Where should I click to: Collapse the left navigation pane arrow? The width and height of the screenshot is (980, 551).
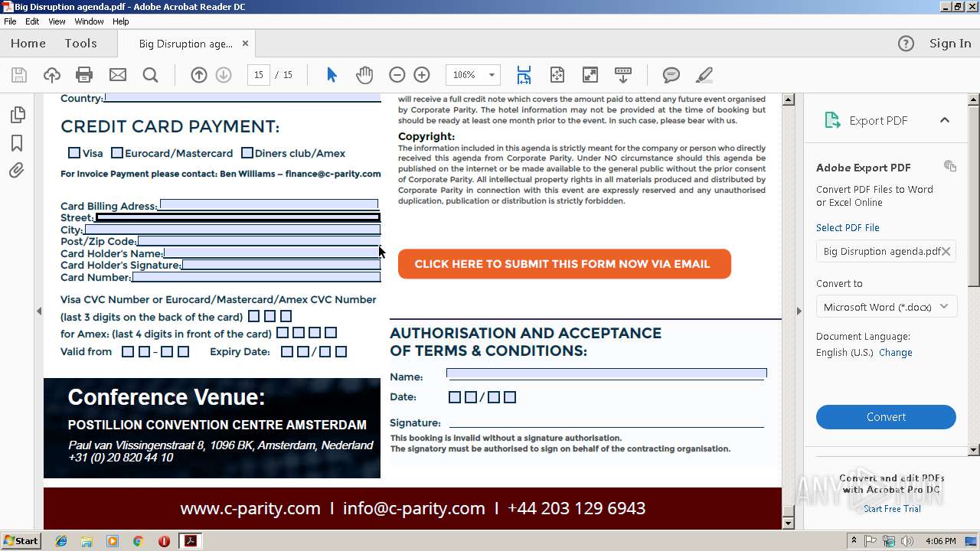click(x=39, y=311)
